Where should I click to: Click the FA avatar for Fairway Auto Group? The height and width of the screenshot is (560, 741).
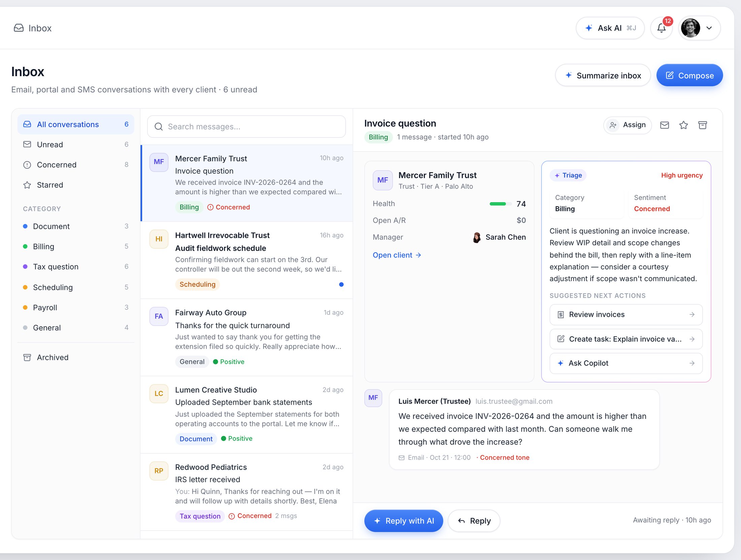pos(159,316)
